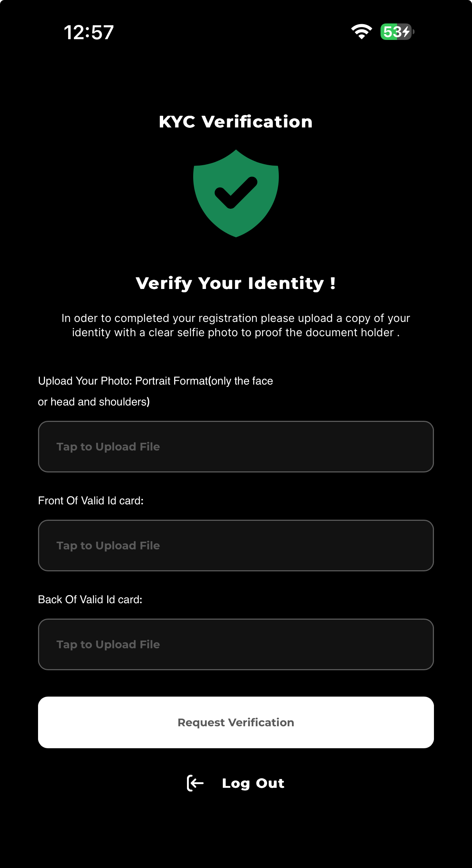This screenshot has width=472, height=868.
Task: Tap the 53 battery percentage number
Action: click(x=392, y=32)
